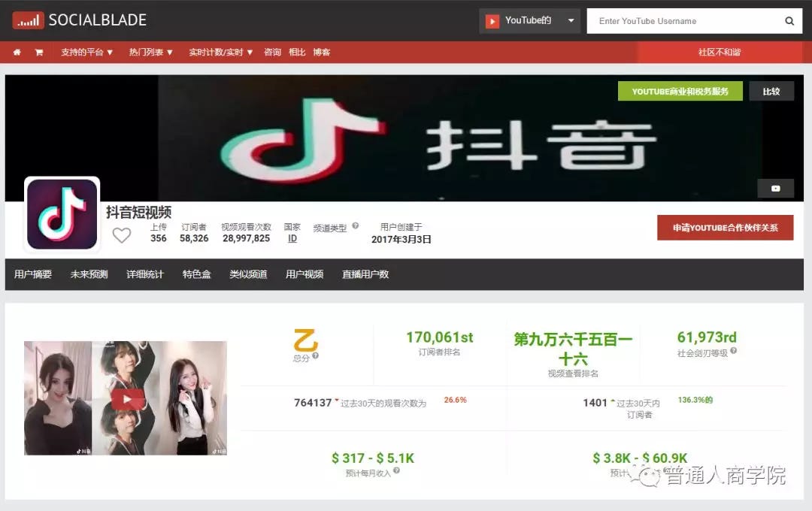Screen dimensions: 812x511
Task: Open 咨询 in the navbar
Action: click(x=272, y=53)
